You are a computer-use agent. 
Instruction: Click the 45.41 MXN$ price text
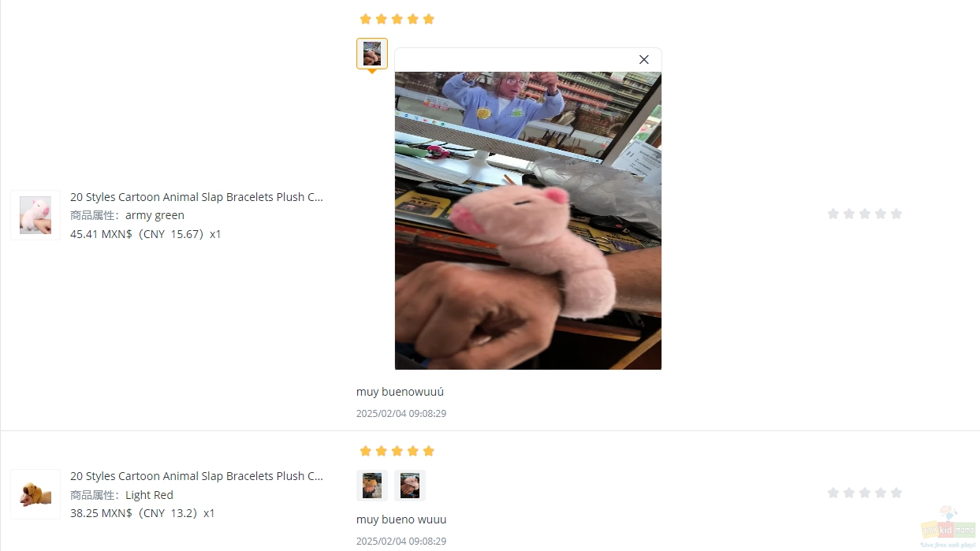[x=101, y=234]
